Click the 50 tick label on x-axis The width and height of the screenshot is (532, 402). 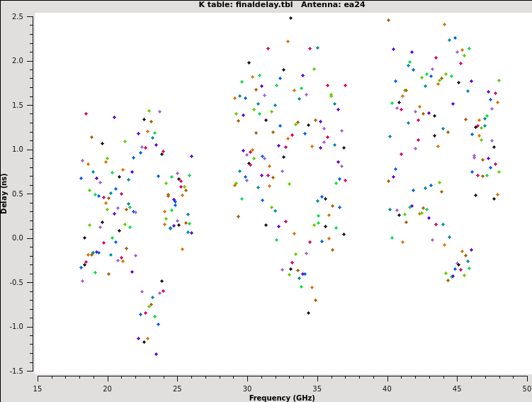point(527,388)
